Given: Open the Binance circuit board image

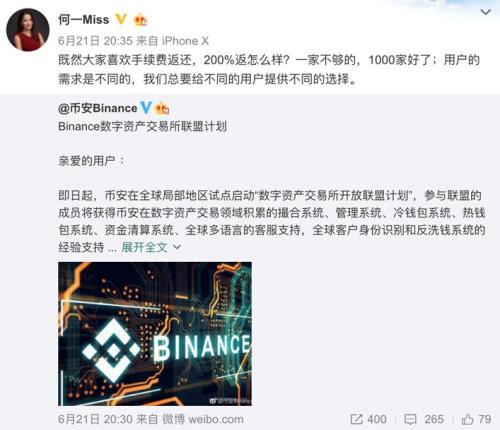Looking at the screenshot, I should click(155, 334).
